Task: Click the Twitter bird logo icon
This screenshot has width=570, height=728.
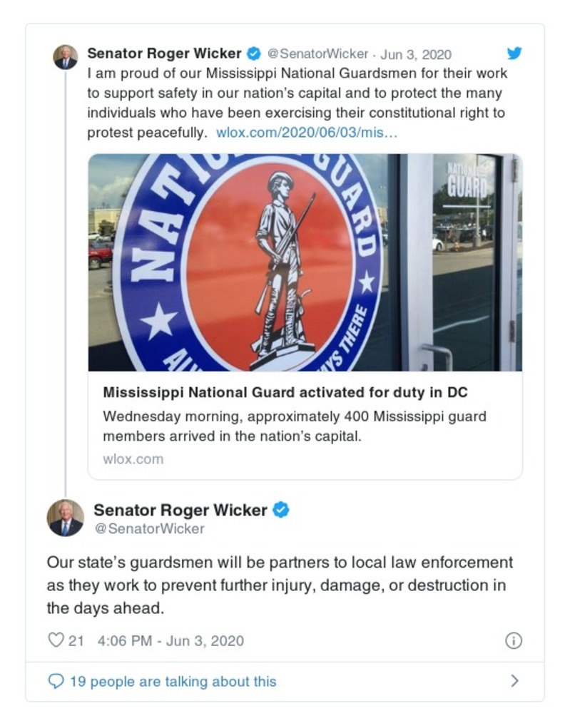Action: pos(514,53)
